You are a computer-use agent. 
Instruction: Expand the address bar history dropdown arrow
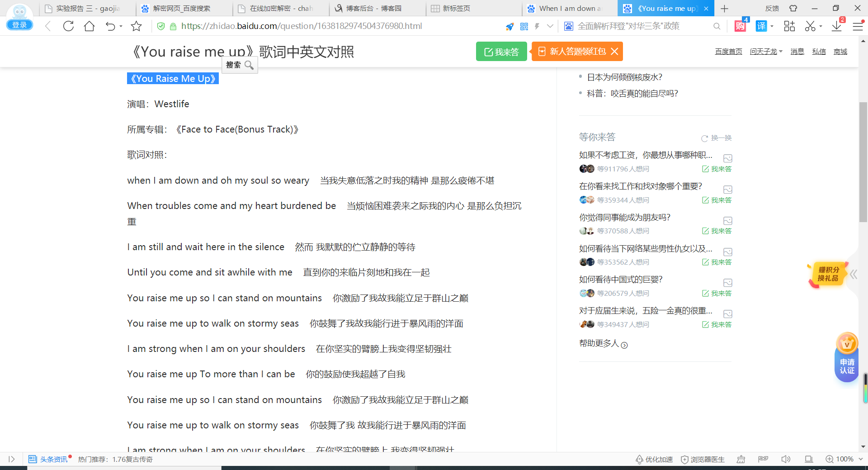pyautogui.click(x=550, y=26)
